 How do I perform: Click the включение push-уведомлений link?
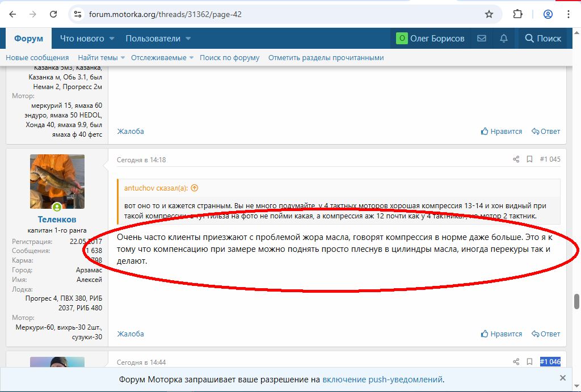(x=382, y=380)
